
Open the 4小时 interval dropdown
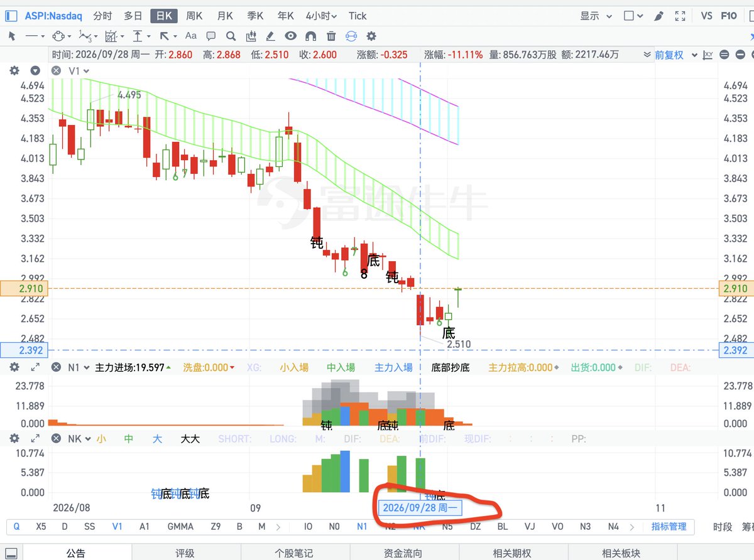coord(321,16)
